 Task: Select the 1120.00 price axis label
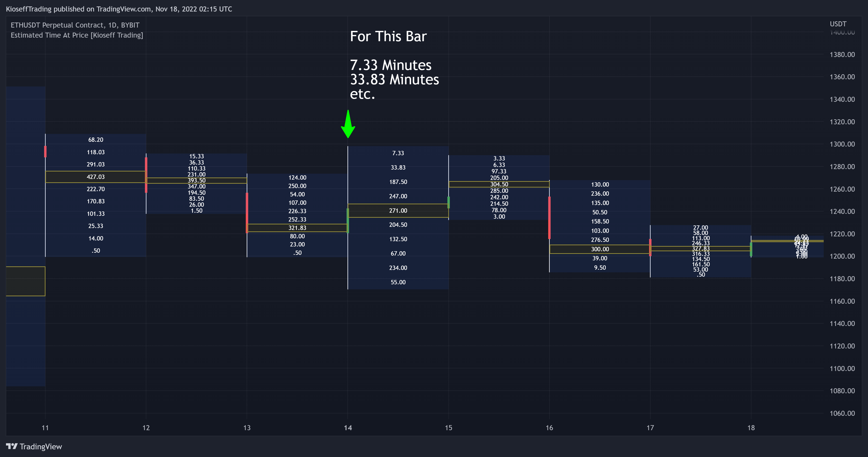842,346
